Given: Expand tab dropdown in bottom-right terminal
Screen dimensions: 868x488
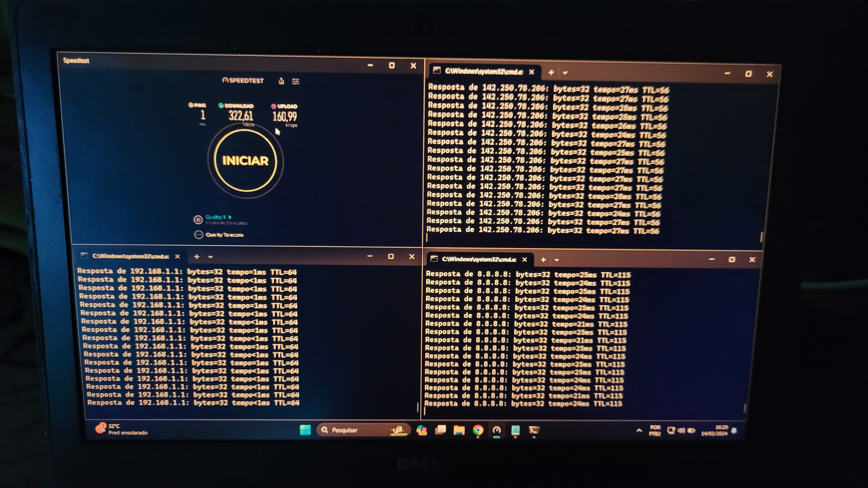Looking at the screenshot, I should tap(557, 260).
